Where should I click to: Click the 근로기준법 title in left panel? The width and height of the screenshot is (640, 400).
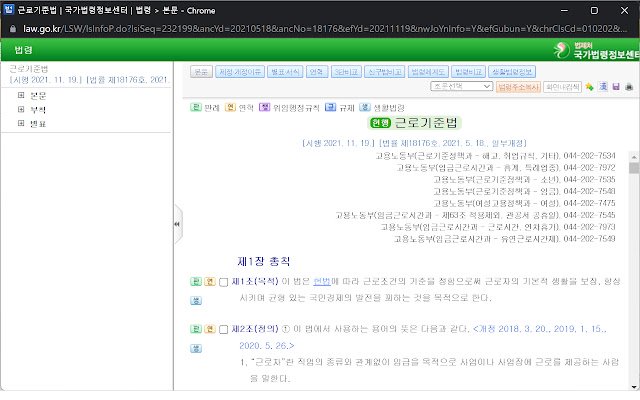click(29, 69)
